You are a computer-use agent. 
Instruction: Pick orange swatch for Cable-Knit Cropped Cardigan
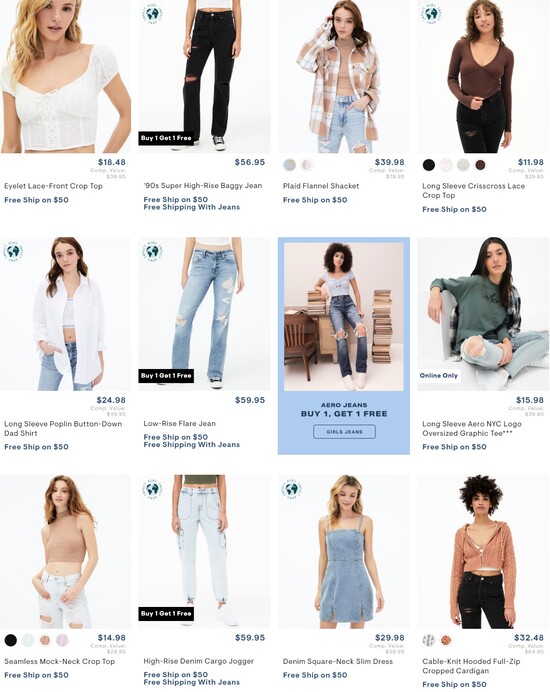point(446,640)
